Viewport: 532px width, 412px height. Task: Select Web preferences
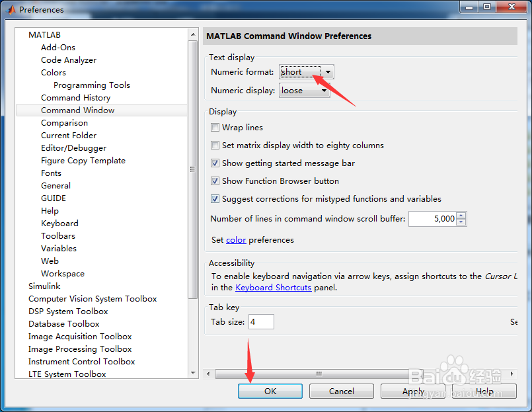[x=50, y=261]
